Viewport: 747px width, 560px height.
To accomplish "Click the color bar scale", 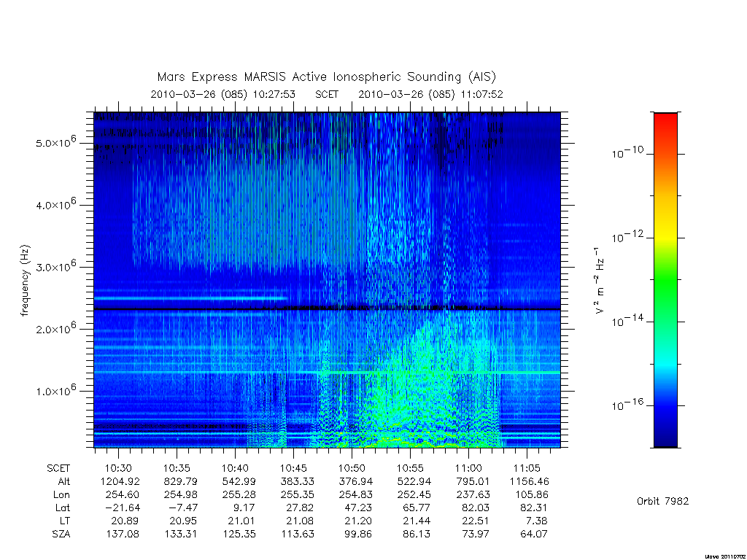I will [665, 280].
